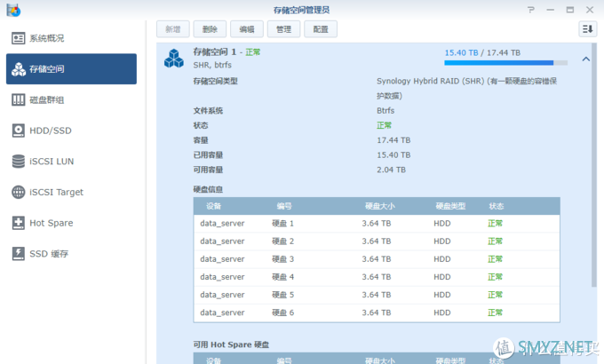This screenshot has height=364, width=604.
Task: Click the 编辑 button
Action: [x=247, y=29]
